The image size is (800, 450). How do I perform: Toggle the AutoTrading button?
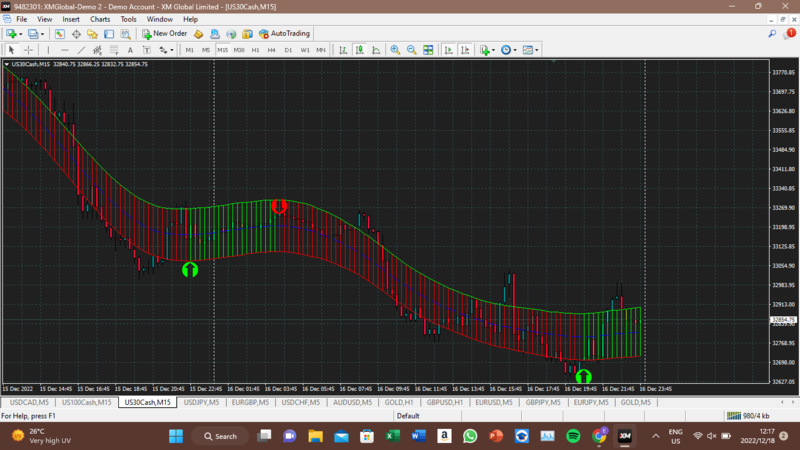(x=285, y=34)
